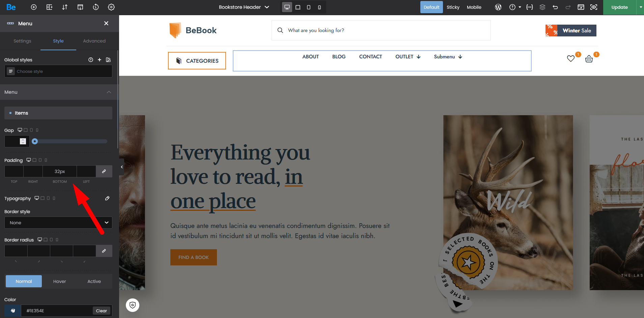Screen dimensions: 644x318
Task: Open the Border style dropdown
Action: coord(58,223)
